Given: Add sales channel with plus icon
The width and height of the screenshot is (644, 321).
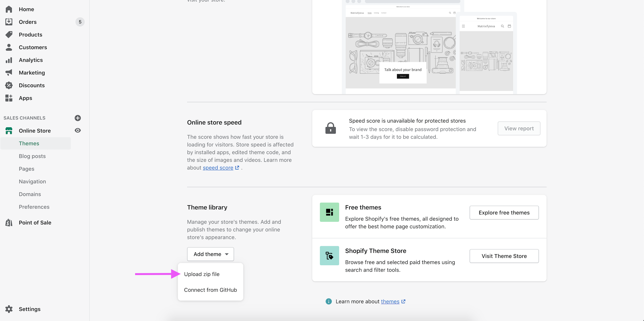Looking at the screenshot, I should [78, 118].
